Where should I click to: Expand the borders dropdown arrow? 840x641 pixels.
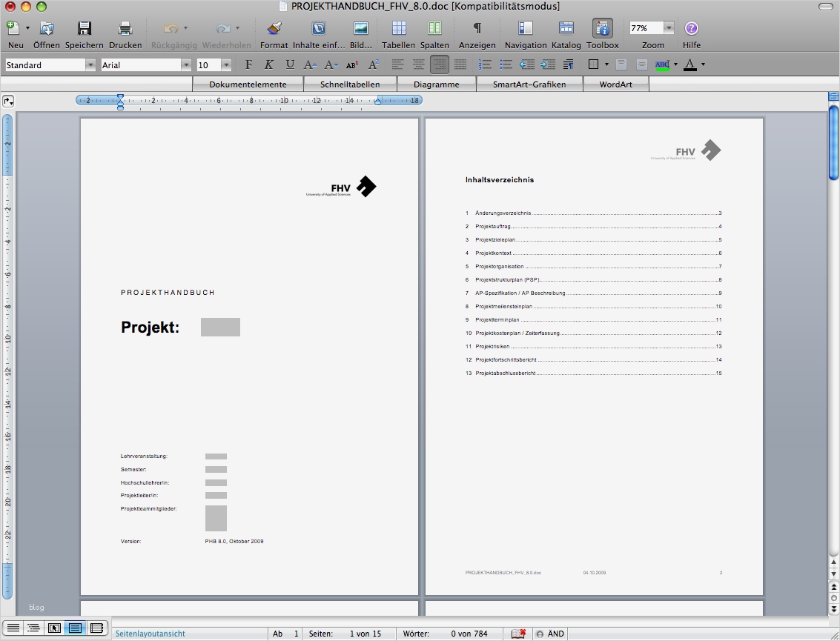[x=606, y=64]
